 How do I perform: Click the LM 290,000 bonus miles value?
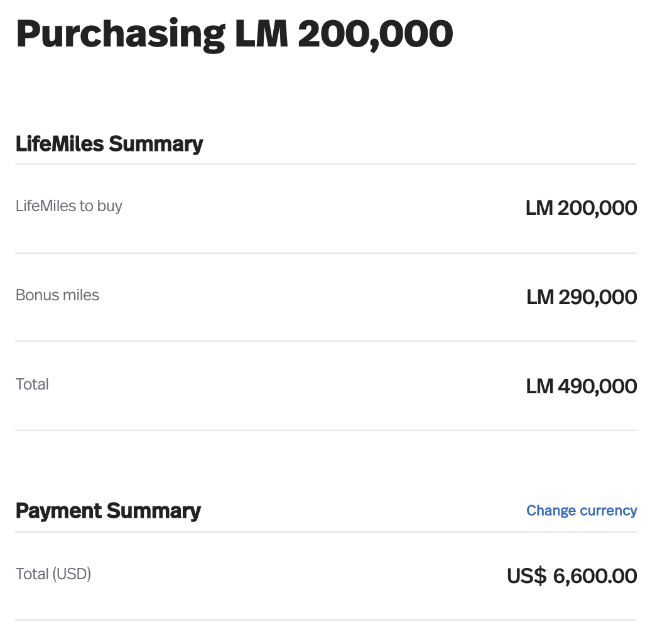pos(582,297)
